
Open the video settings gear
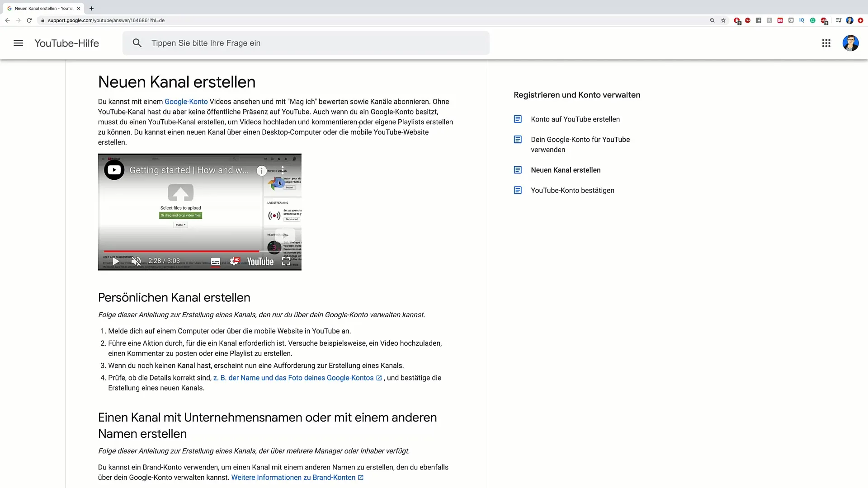[234, 261]
